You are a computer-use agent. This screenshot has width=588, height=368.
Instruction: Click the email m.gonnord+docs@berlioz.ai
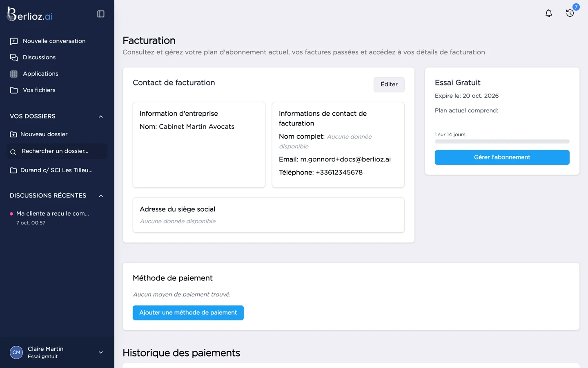(345, 159)
